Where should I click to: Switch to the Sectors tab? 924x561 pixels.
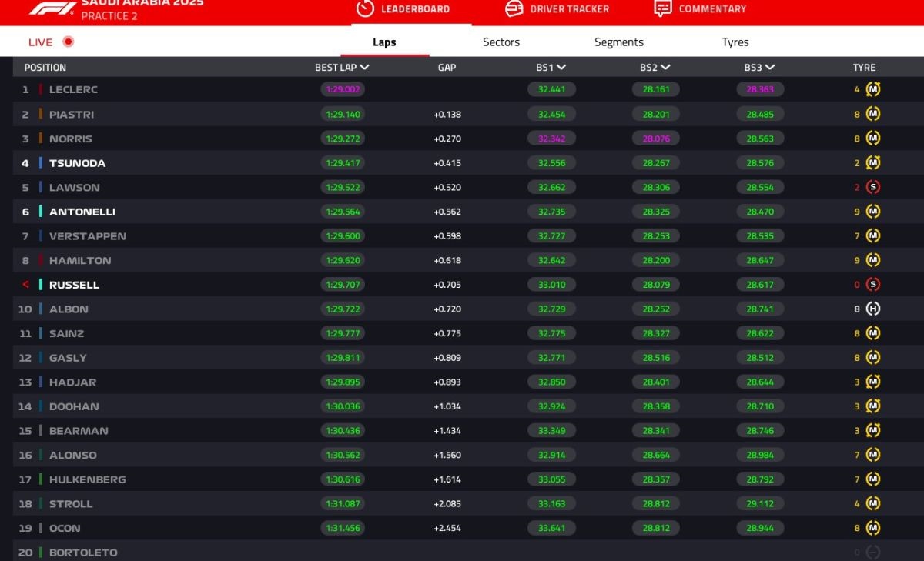[x=501, y=42]
